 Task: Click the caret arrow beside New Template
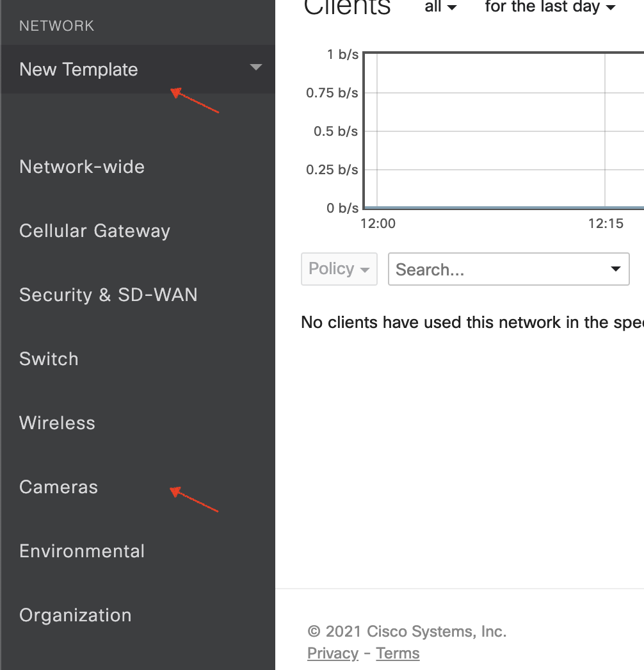click(256, 67)
